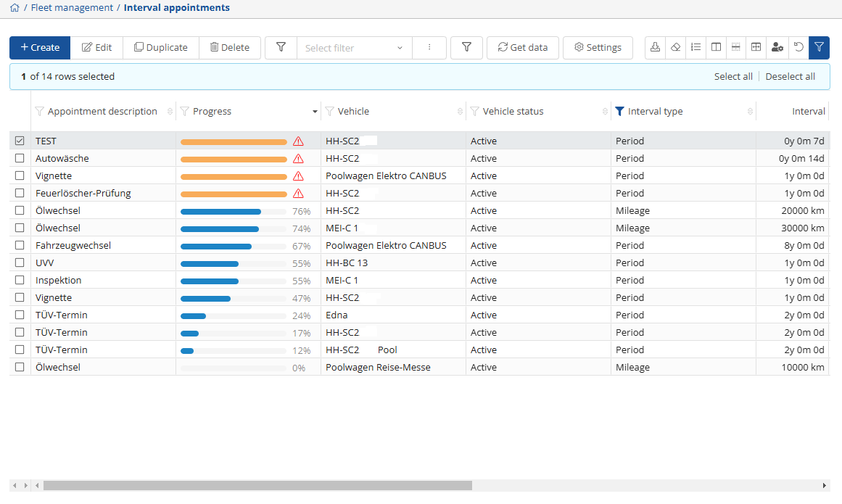Select the UVV row checkbox

20,263
